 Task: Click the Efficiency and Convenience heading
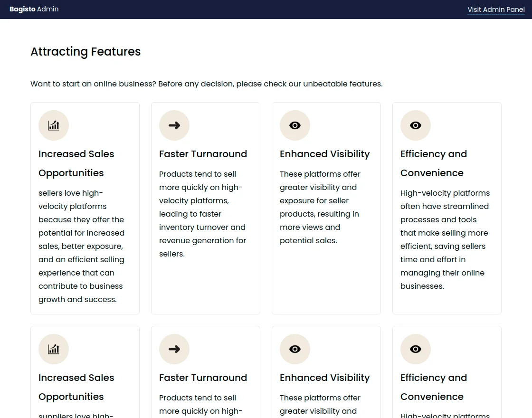pyautogui.click(x=433, y=163)
